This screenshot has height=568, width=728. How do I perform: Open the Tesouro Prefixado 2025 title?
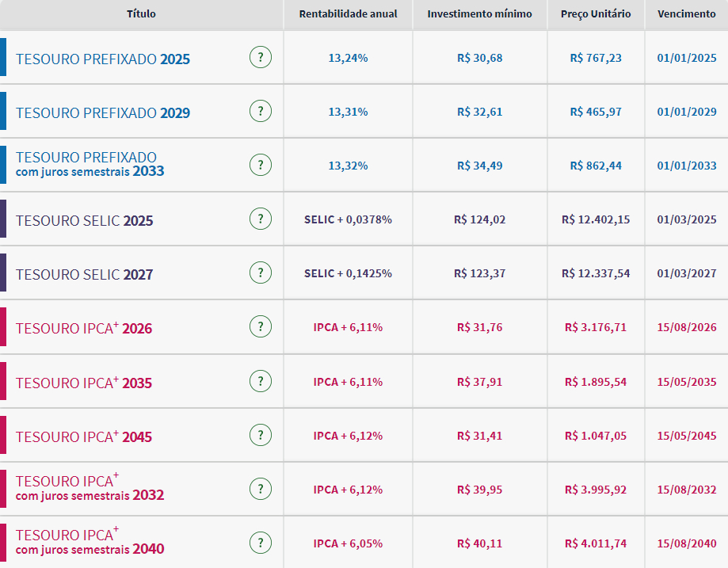[103, 59]
